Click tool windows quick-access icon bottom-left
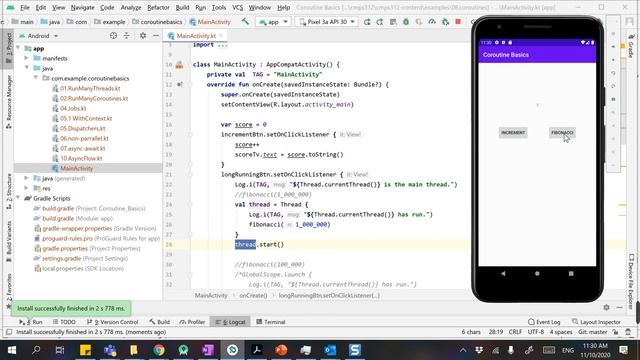 9,332
